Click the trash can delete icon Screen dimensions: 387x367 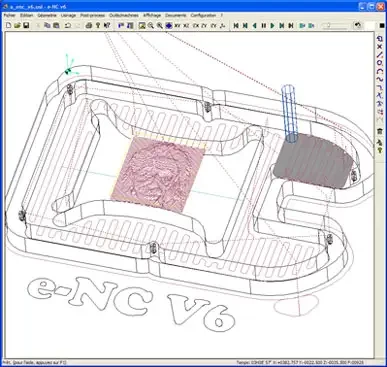[380, 131]
